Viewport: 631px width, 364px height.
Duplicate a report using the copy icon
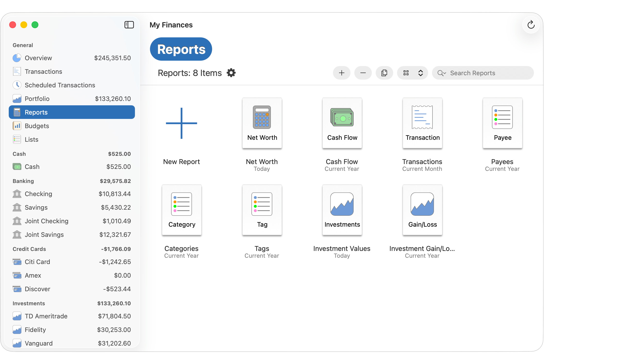click(x=384, y=73)
